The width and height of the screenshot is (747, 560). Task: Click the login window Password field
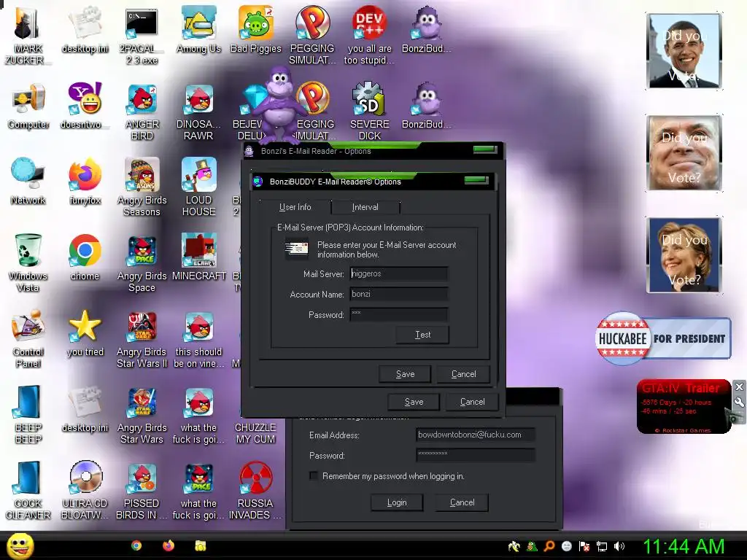[x=476, y=455]
